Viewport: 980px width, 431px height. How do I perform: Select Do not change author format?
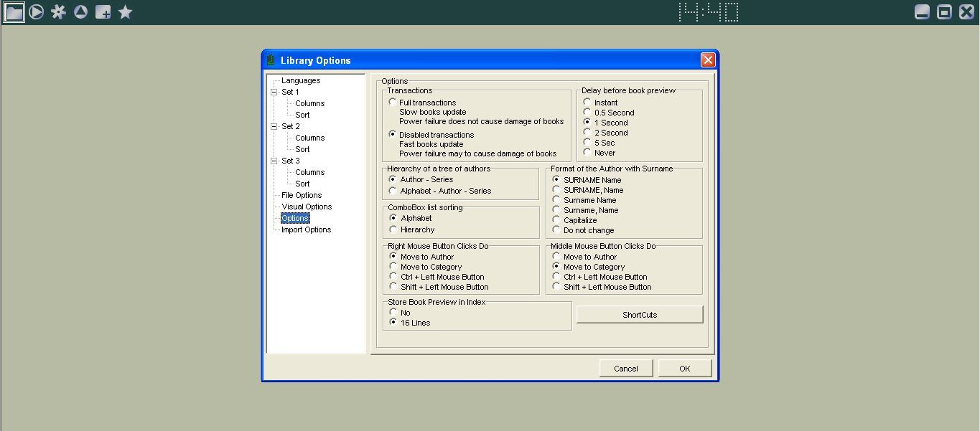(556, 230)
